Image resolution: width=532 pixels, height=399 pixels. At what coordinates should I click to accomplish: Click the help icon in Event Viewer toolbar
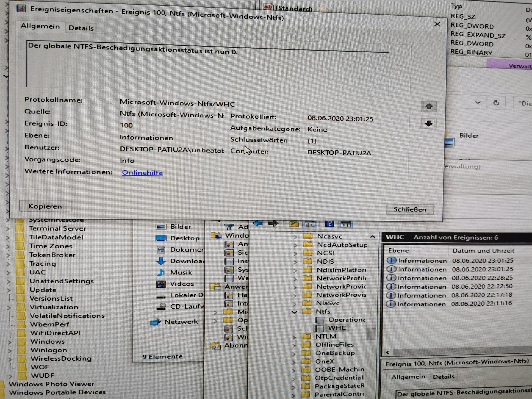(x=329, y=224)
